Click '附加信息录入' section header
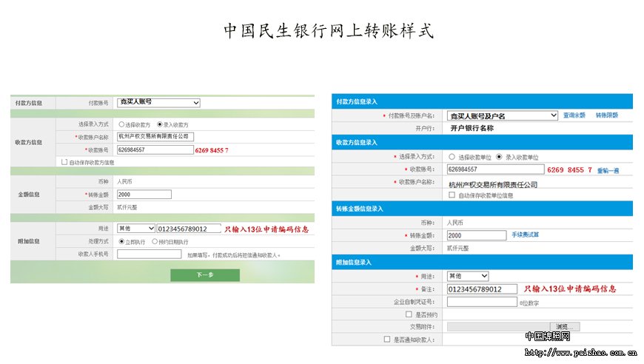Viewport: 644px width, 364px height. click(x=482, y=262)
